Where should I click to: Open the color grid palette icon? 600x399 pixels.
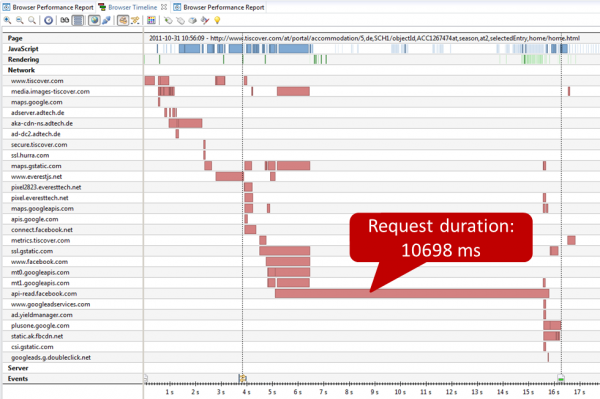click(152, 20)
